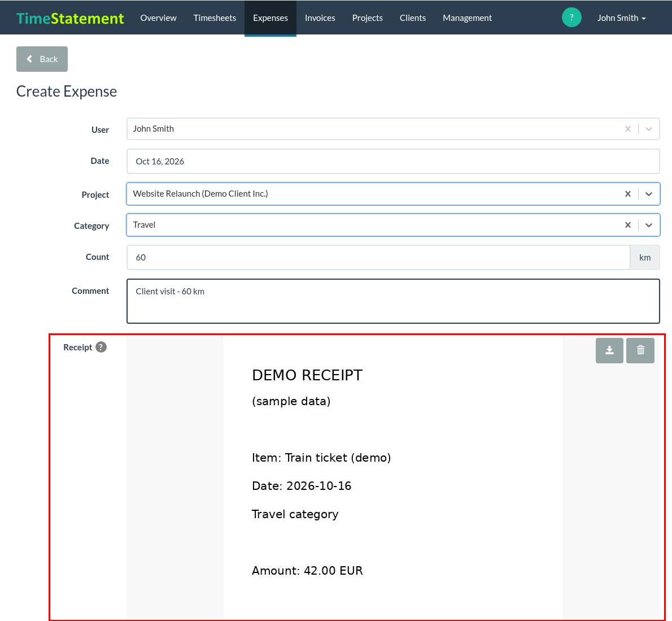
Task: Open the Category select showing Travel
Action: (393, 225)
